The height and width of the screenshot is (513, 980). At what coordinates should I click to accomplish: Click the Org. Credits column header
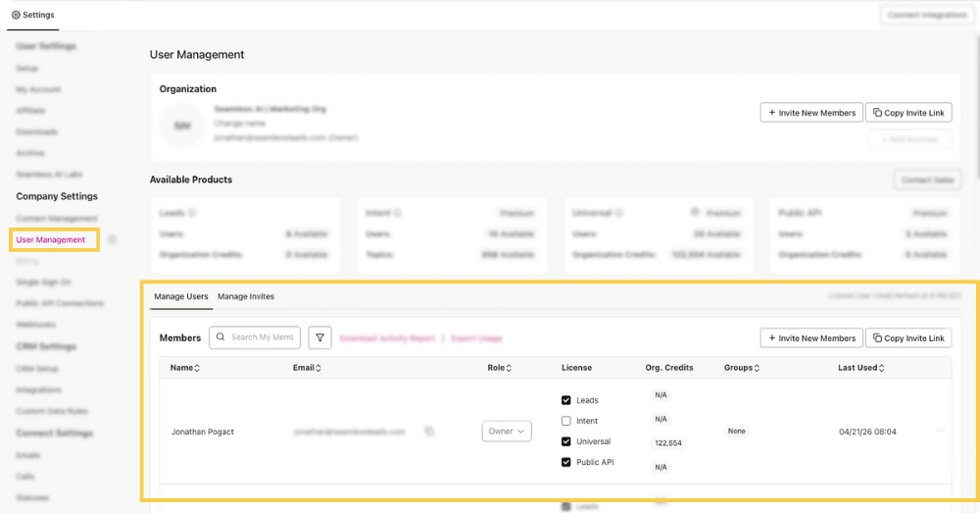(x=669, y=368)
